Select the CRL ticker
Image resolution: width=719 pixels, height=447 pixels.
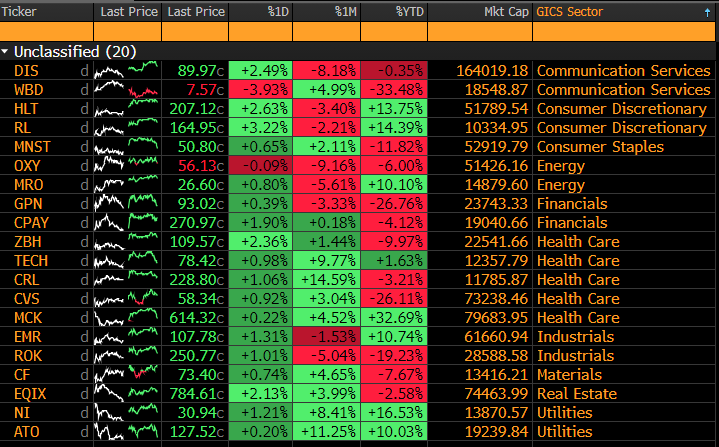(26, 280)
